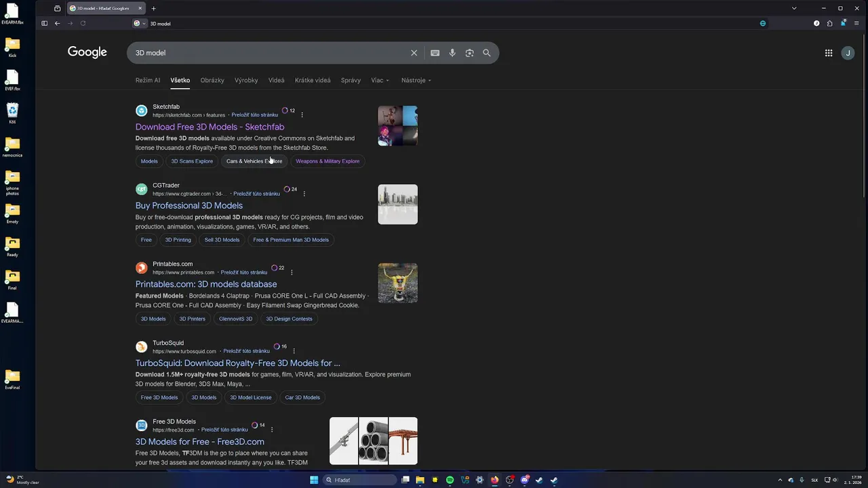Open the Kôš recycle bin desktop icon

(x=12, y=113)
